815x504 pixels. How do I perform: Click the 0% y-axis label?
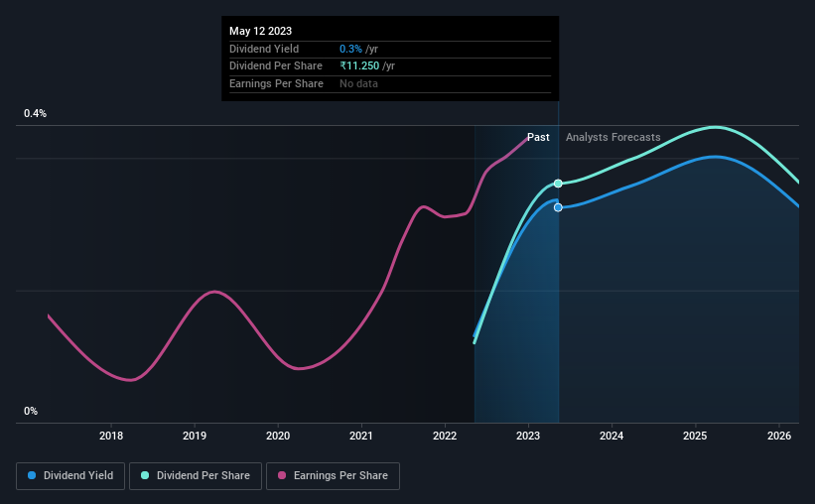click(31, 411)
